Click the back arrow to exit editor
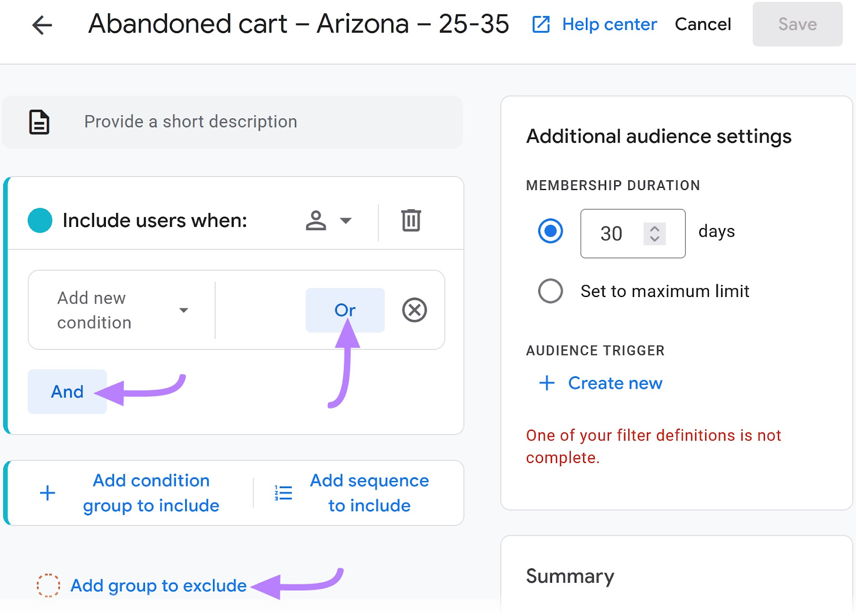The width and height of the screenshot is (856, 616). point(42,25)
